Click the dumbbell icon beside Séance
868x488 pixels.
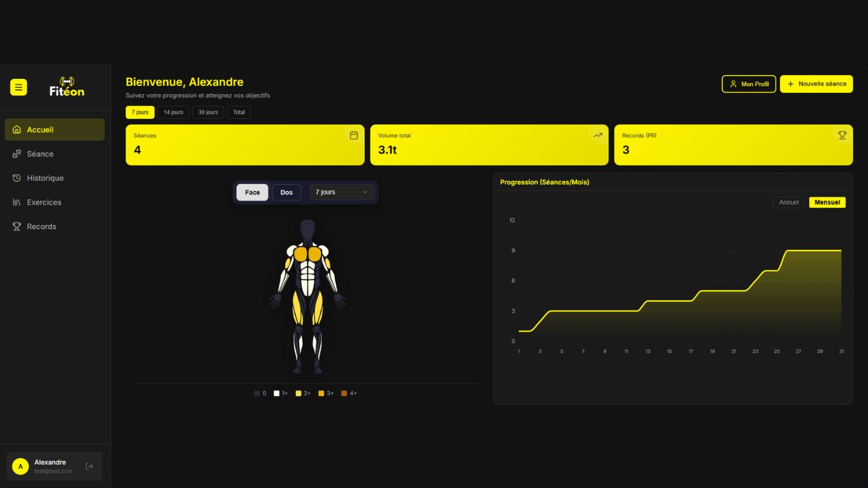point(17,154)
